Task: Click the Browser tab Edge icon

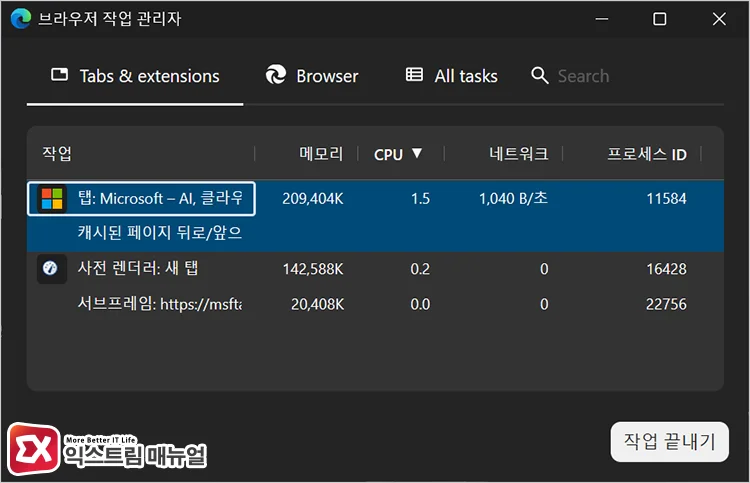Action: pyautogui.click(x=276, y=74)
